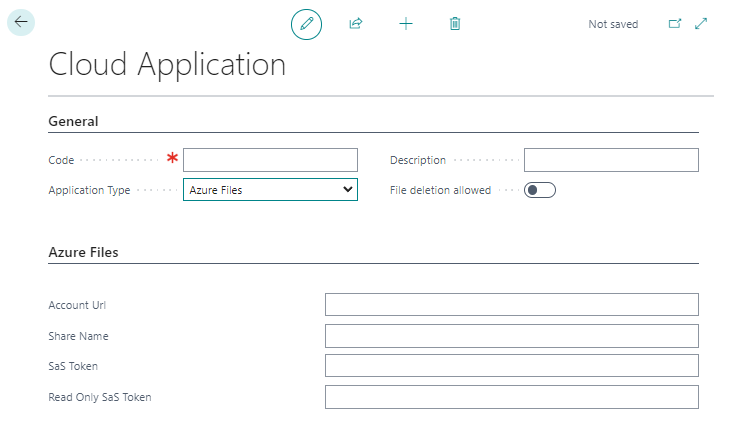The height and width of the screenshot is (424, 749).
Task: Click the Read Only SaS Token label
Action: click(x=100, y=397)
